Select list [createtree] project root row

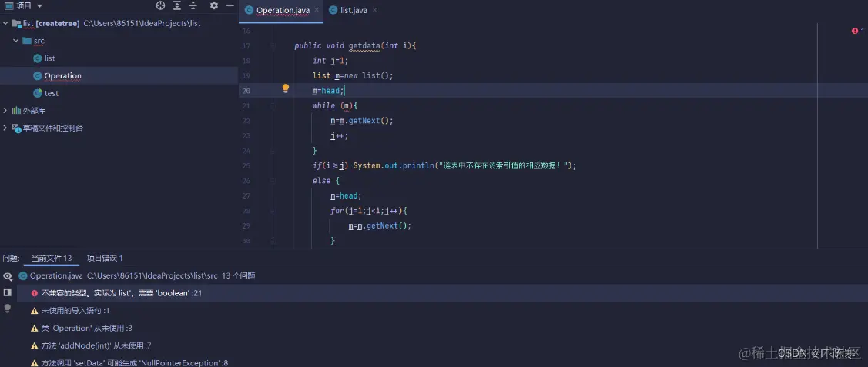click(119, 23)
